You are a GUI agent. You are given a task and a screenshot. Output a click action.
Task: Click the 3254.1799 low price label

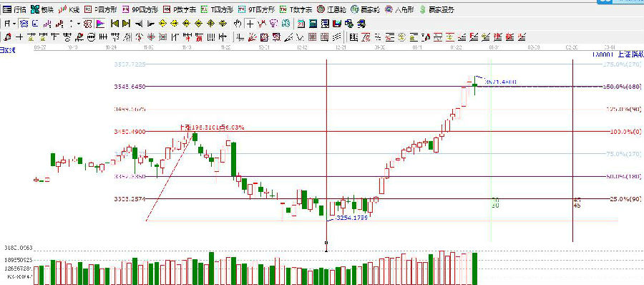(351, 217)
